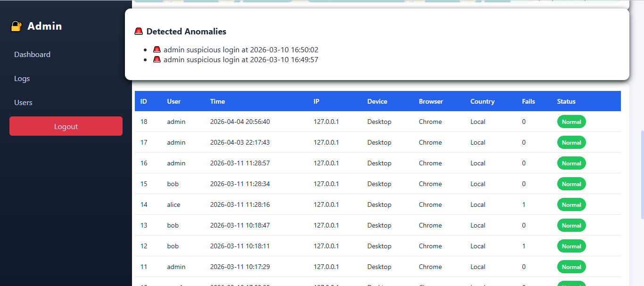The height and width of the screenshot is (286, 644).
Task: Click the User column header
Action: click(x=173, y=101)
